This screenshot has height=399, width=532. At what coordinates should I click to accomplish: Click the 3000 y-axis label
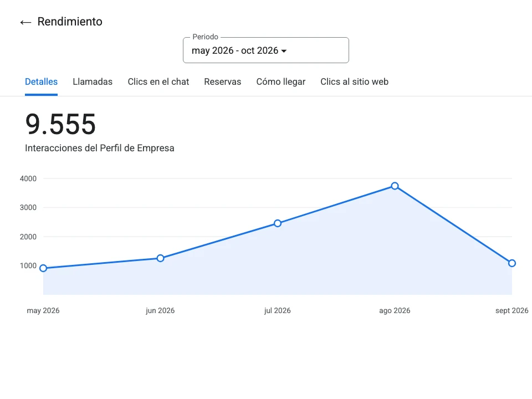(x=28, y=207)
